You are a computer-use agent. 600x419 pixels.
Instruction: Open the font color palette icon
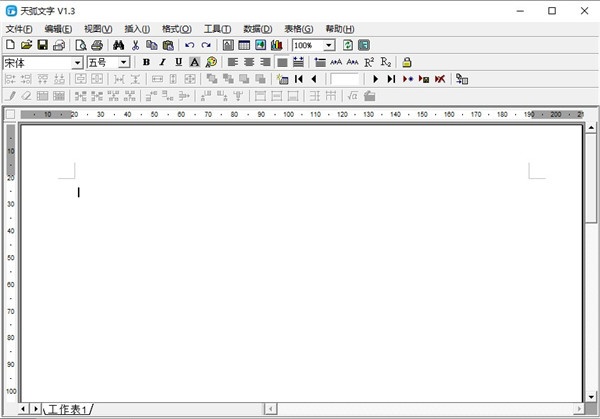coord(211,62)
